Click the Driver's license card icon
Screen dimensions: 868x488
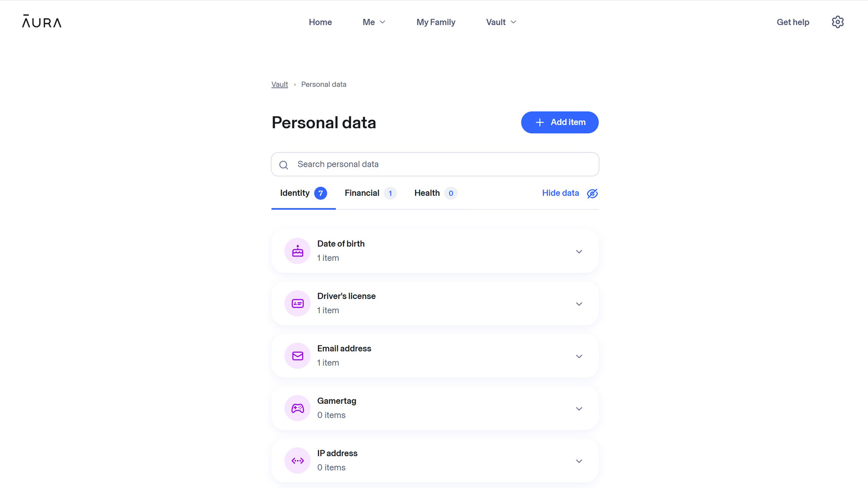(x=297, y=303)
